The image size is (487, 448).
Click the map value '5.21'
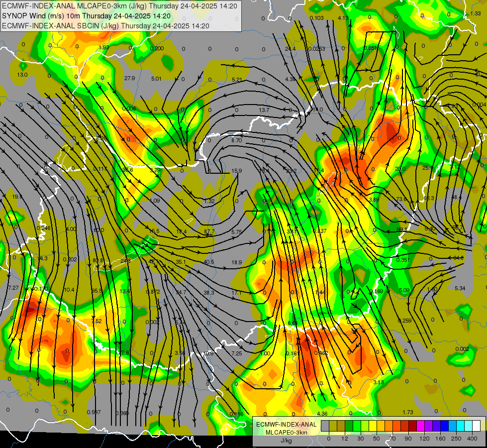237,80
